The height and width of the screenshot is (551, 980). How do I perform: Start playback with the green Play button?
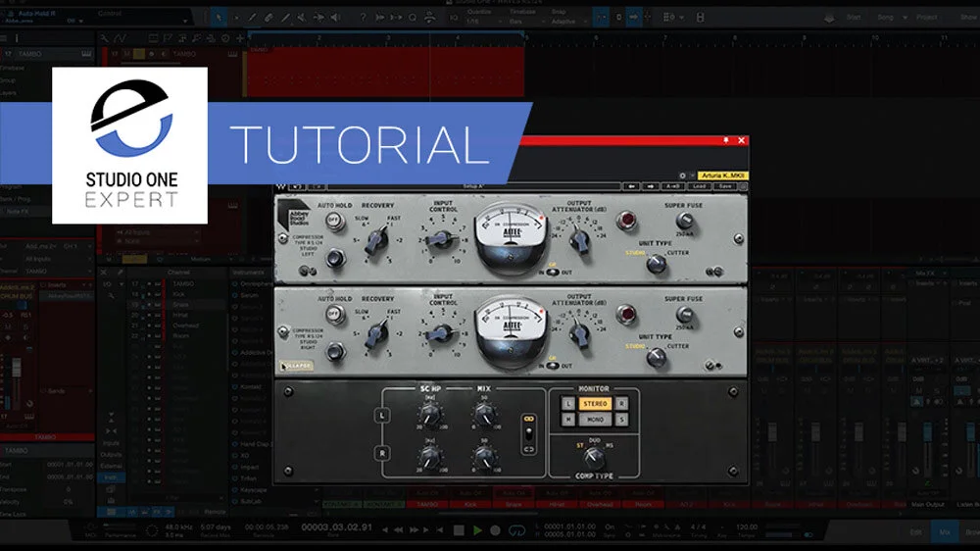pyautogui.click(x=477, y=530)
